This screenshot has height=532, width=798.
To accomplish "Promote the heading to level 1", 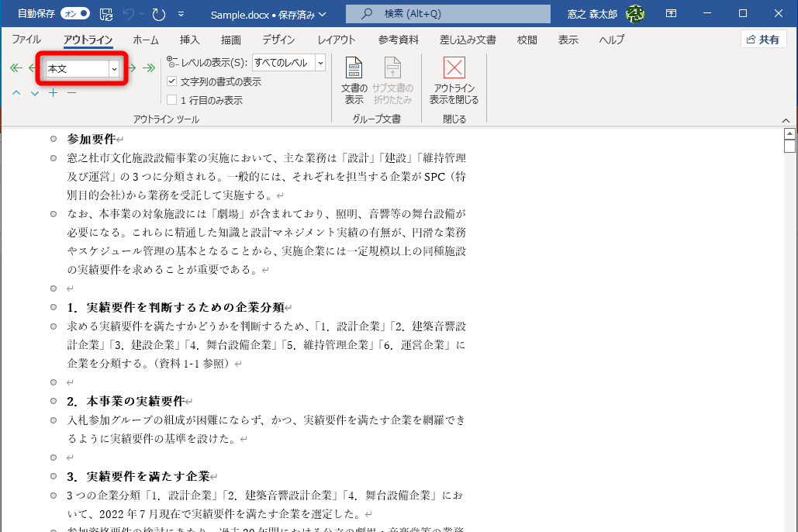I will 16,67.
